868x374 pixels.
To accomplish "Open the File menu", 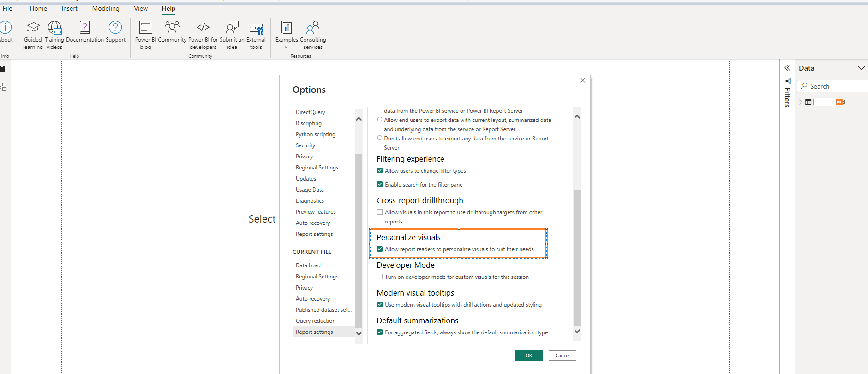I will point(7,9).
